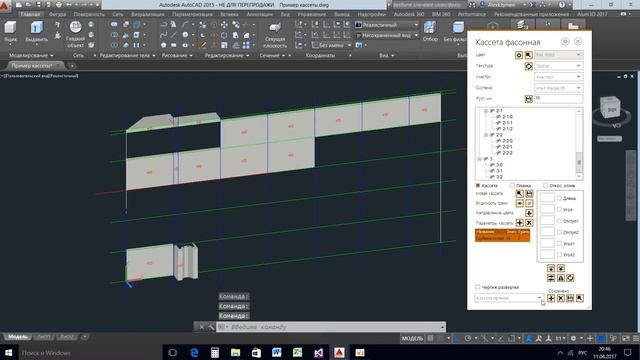Open the Текстура dropdown

[558, 66]
